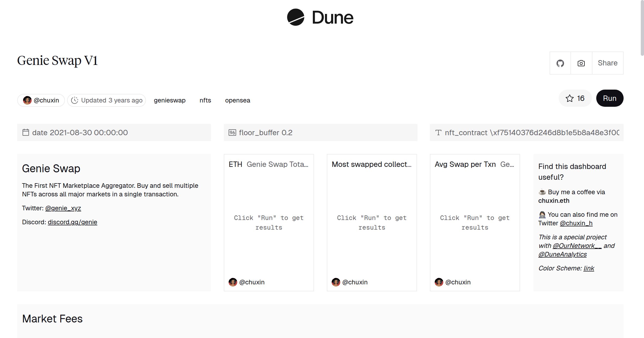Open the discord.gg/genie link
This screenshot has width=644, height=338.
(x=72, y=222)
